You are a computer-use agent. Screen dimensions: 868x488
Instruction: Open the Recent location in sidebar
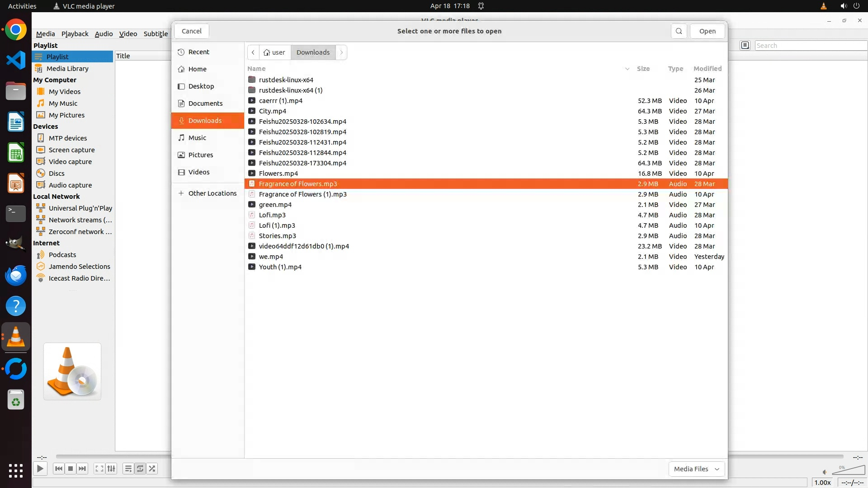coord(198,52)
